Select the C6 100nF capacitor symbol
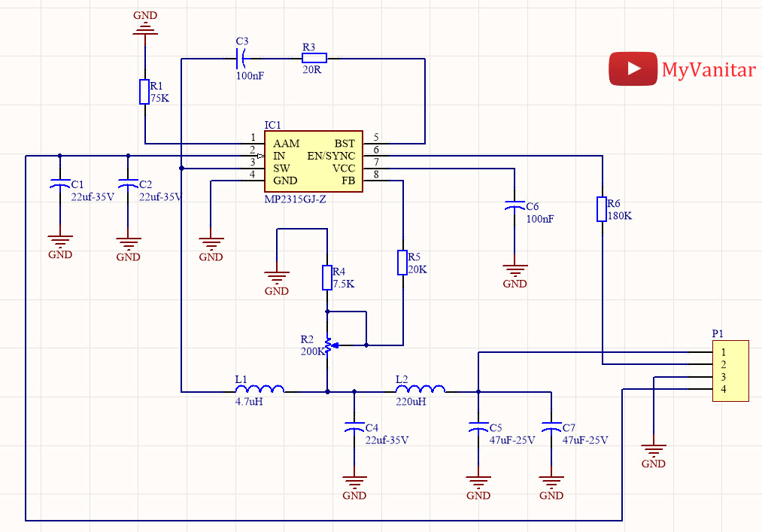Viewport: 762px width, 532px height. pos(515,206)
